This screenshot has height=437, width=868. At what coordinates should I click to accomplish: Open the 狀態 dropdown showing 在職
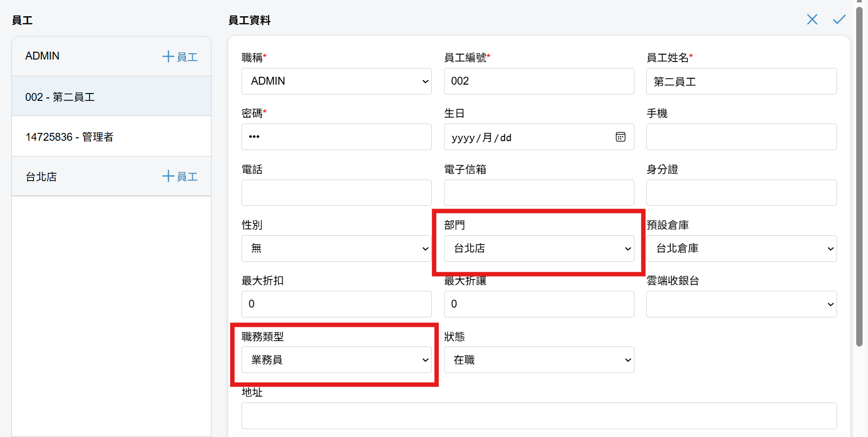coord(539,360)
